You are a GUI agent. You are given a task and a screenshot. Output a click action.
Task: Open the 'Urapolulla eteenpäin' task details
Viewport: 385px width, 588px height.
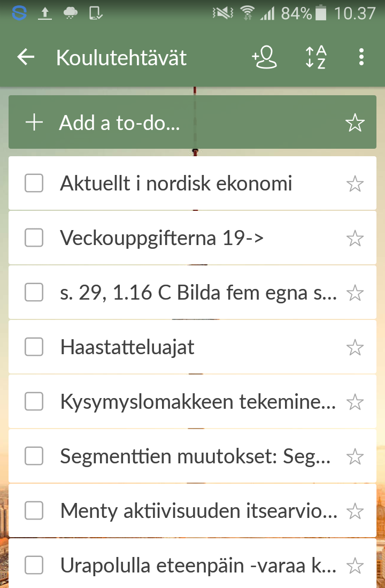(x=198, y=566)
